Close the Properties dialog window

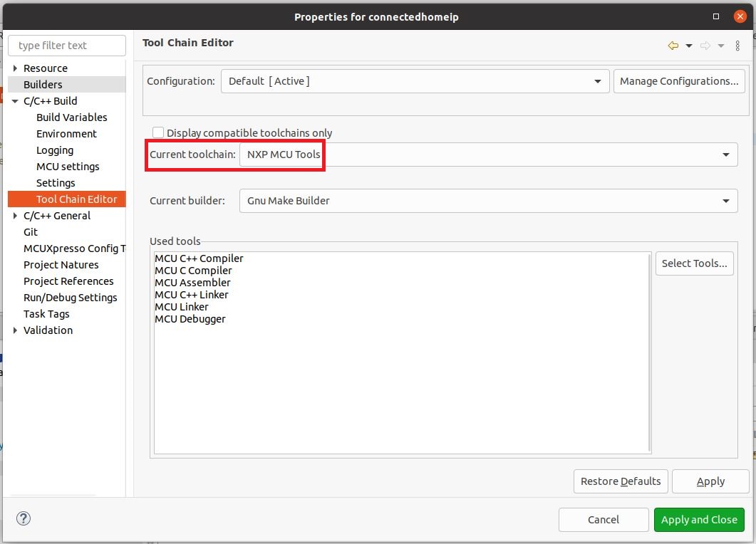[740, 16]
